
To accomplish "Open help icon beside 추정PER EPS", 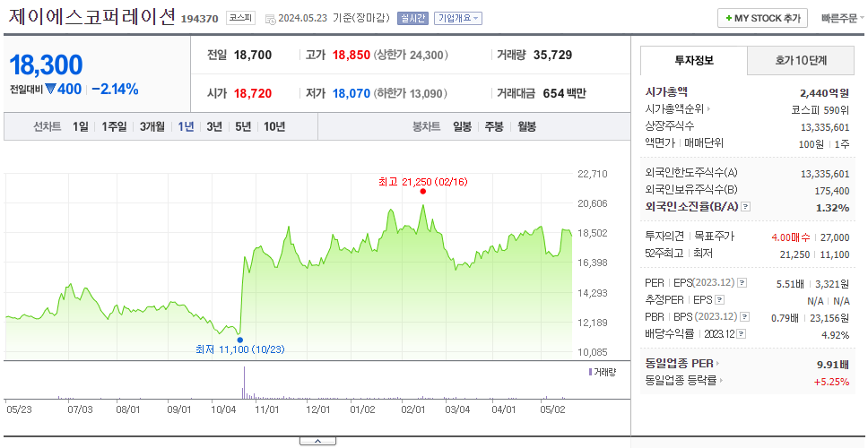I will 720,300.
